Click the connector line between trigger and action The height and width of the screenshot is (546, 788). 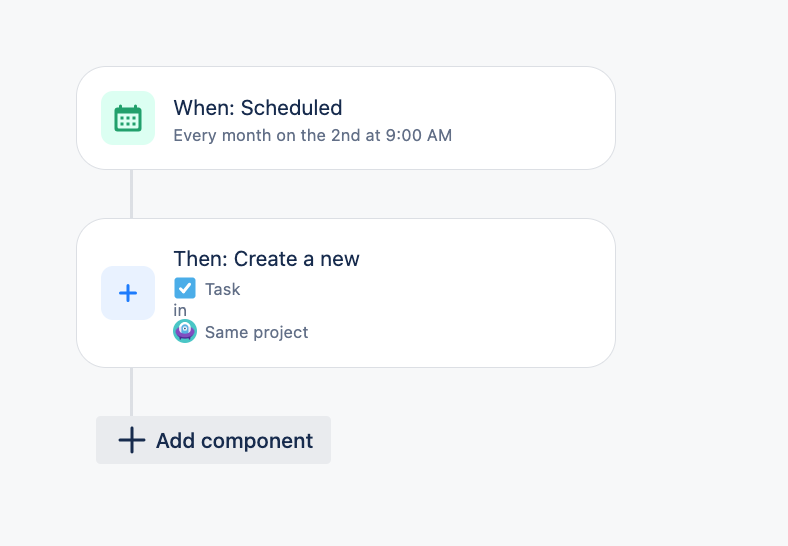pyautogui.click(x=131, y=194)
